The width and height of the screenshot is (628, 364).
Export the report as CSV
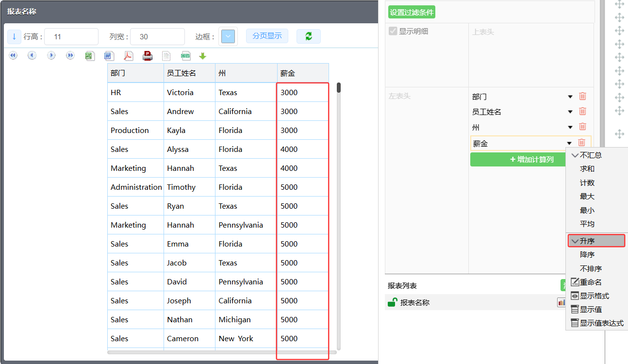point(186,56)
